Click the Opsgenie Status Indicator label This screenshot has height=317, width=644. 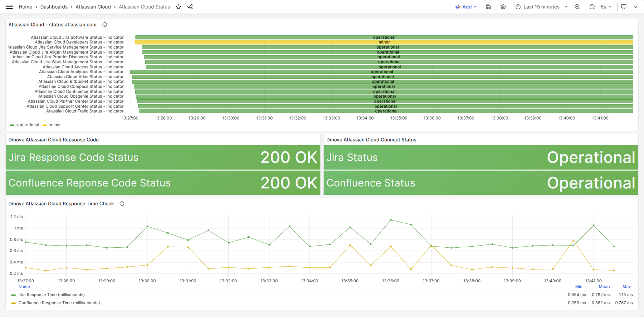click(x=81, y=96)
